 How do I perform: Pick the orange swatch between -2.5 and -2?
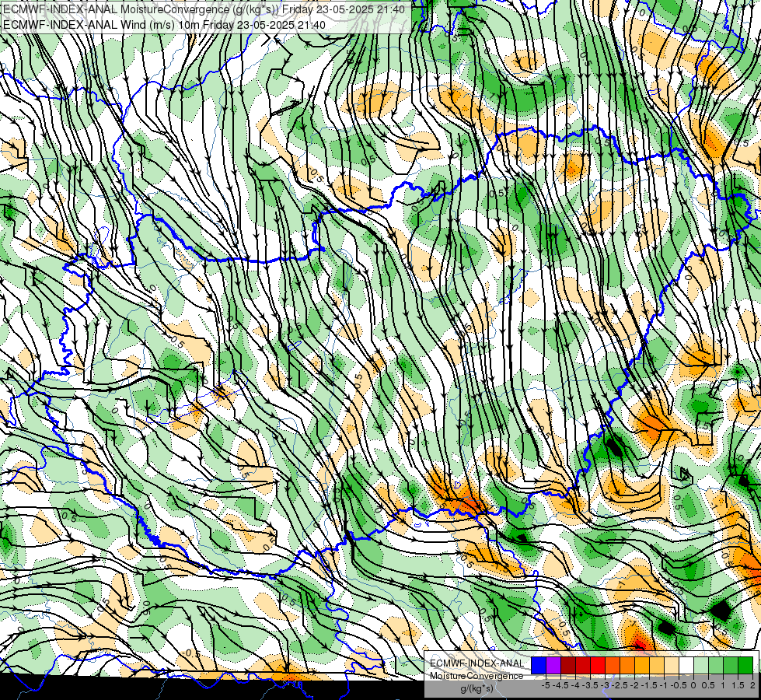[x=627, y=666]
